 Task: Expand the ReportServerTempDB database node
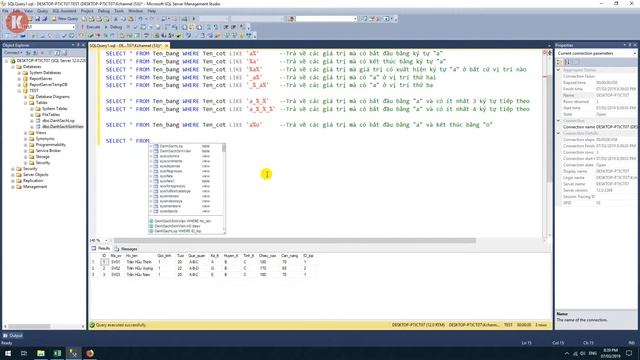coord(19,84)
